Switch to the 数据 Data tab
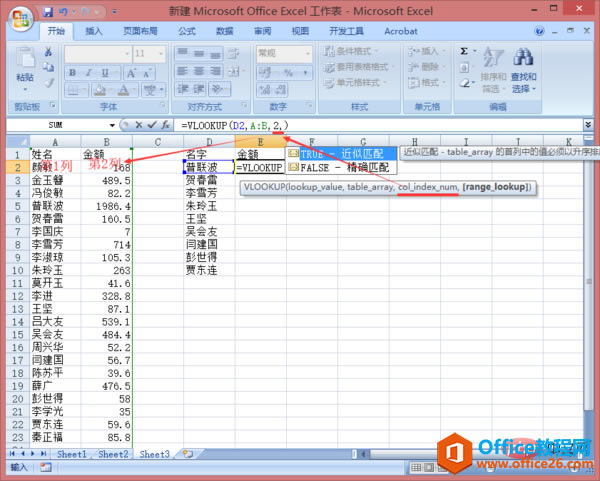Screen dimensions: 600x481 tap(224, 31)
